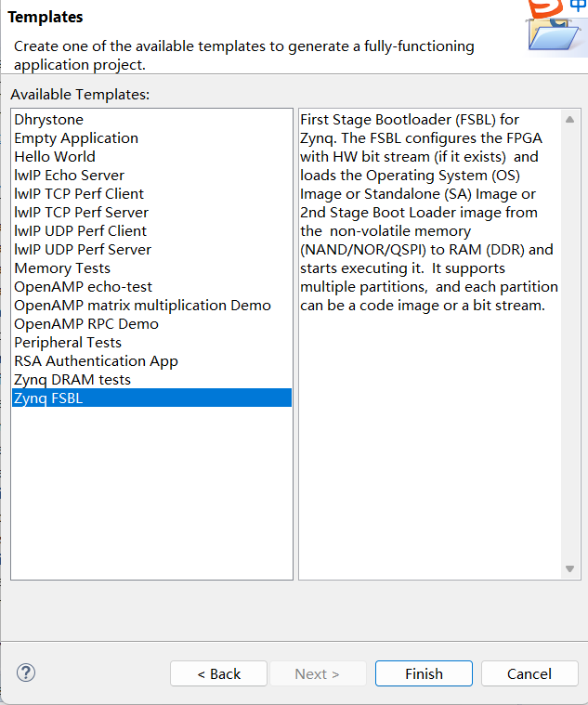Select the Hello World template

tap(55, 156)
